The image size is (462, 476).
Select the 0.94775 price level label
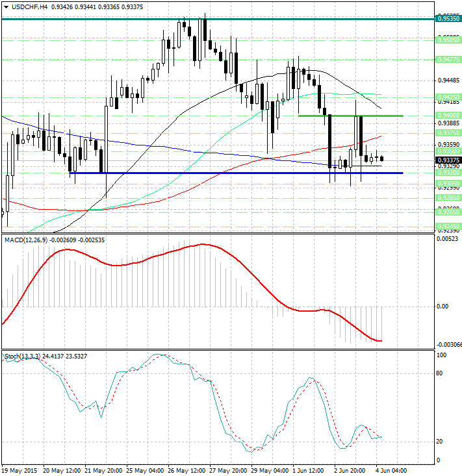[x=448, y=60]
